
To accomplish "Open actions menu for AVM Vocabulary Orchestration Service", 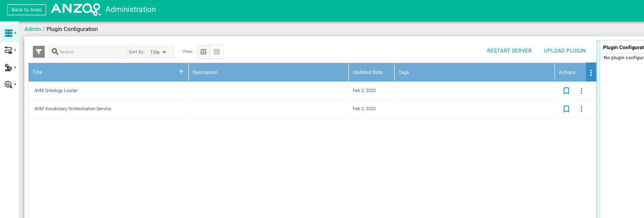I will tap(581, 109).
